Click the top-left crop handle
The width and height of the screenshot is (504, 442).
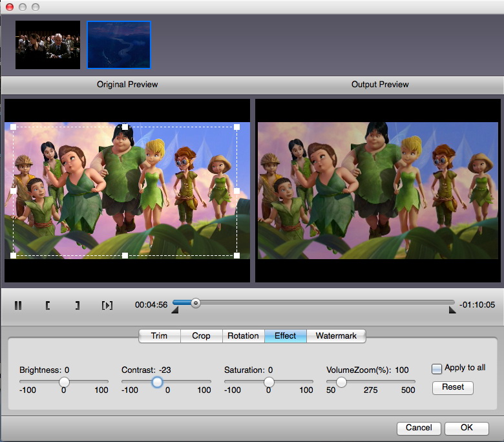[x=13, y=127]
